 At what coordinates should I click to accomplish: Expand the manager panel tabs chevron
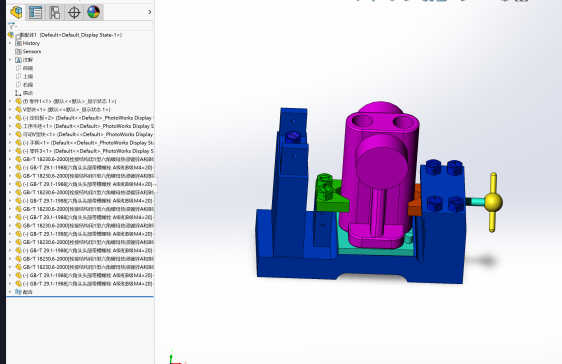pyautogui.click(x=149, y=12)
